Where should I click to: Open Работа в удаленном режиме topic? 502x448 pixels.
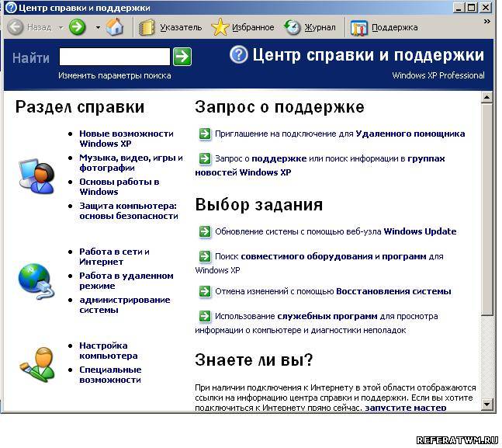coord(126,281)
